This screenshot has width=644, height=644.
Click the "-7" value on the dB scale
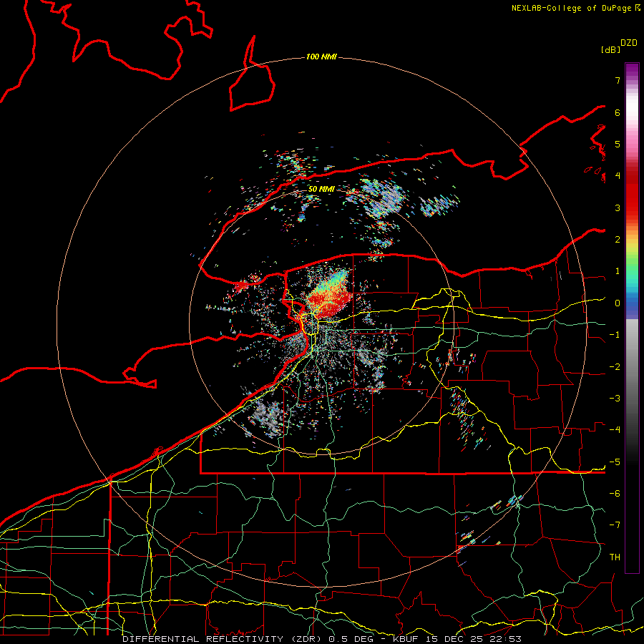[x=615, y=525]
